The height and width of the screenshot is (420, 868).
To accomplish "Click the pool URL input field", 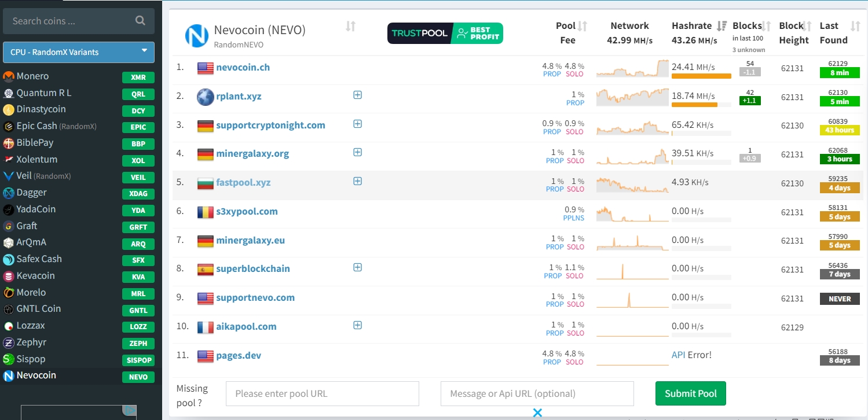I will click(x=322, y=393).
